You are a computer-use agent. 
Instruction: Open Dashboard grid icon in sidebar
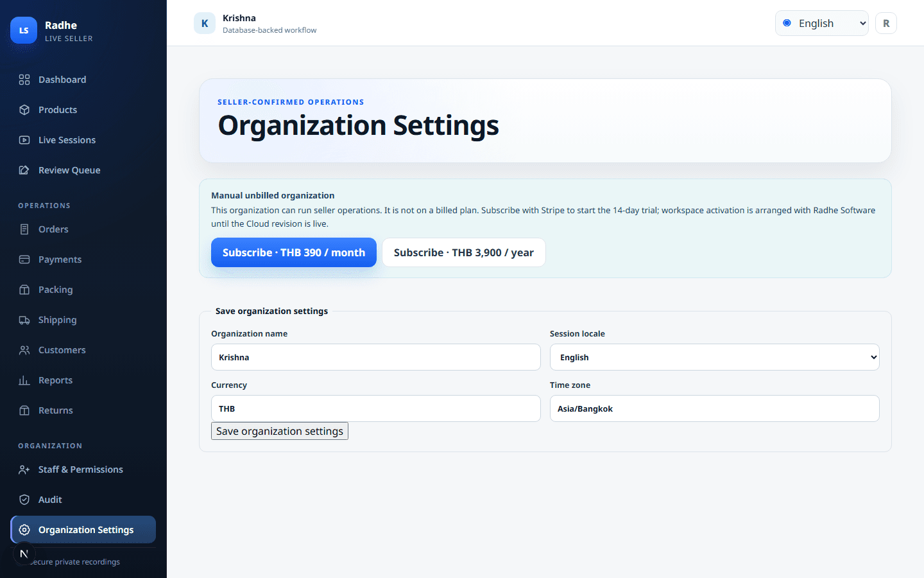coord(24,80)
